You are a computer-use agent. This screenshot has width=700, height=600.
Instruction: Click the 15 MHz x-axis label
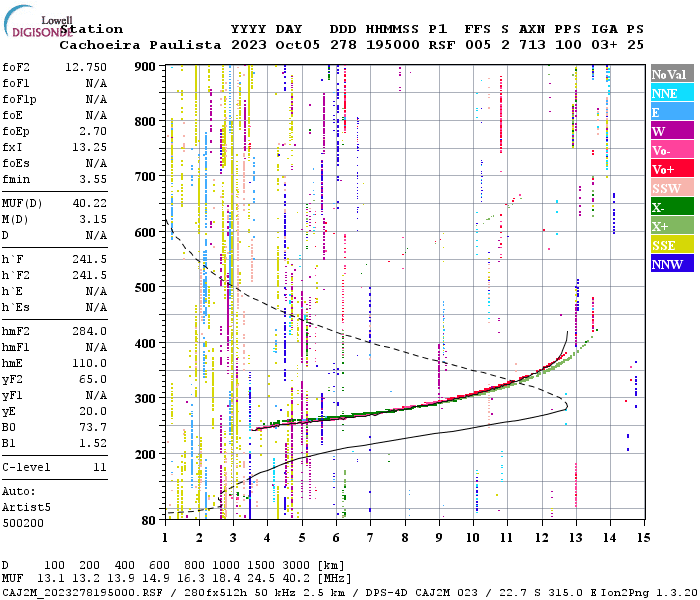tap(643, 538)
